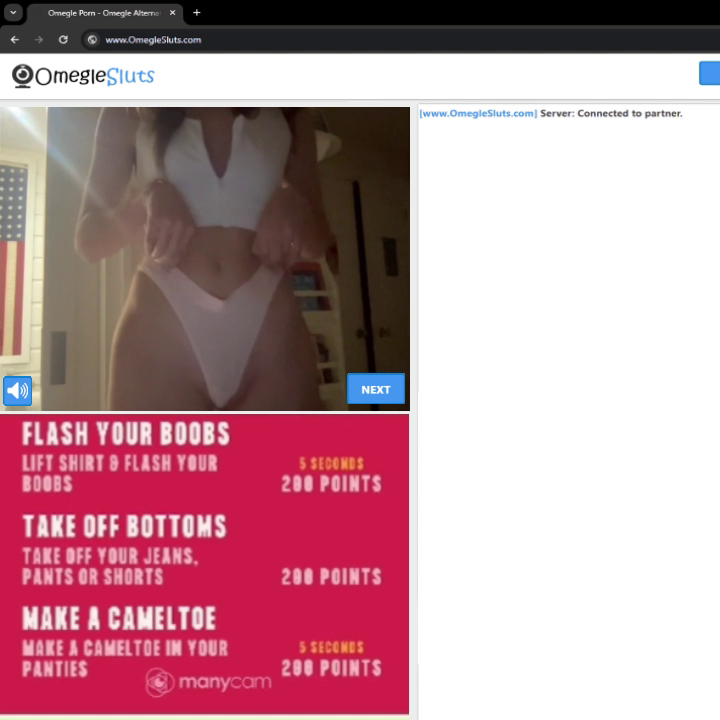This screenshot has height=720, width=720.
Task: Reload the current page
Action: [x=63, y=40]
